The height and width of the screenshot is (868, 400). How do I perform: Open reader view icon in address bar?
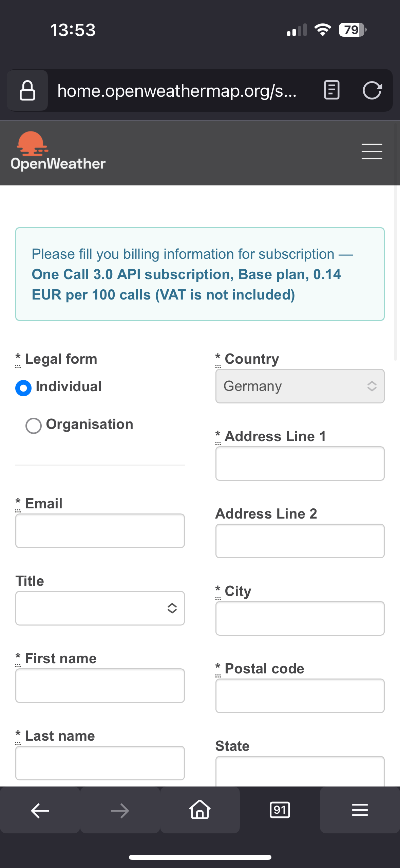[331, 90]
